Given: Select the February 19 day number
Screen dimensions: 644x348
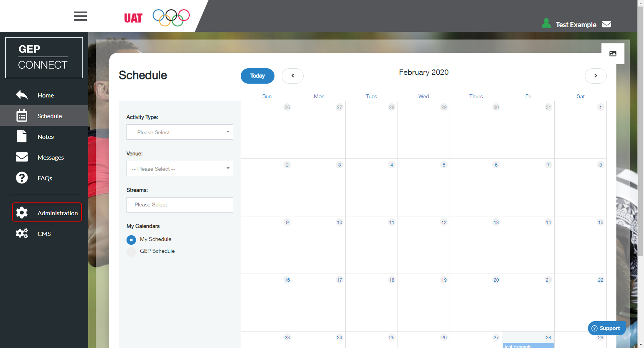Looking at the screenshot, I should [444, 280].
